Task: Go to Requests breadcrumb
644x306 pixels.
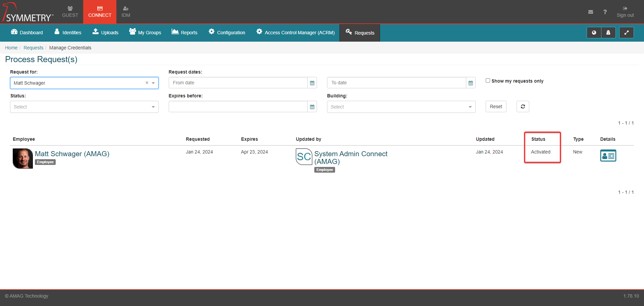Action: pos(33,48)
